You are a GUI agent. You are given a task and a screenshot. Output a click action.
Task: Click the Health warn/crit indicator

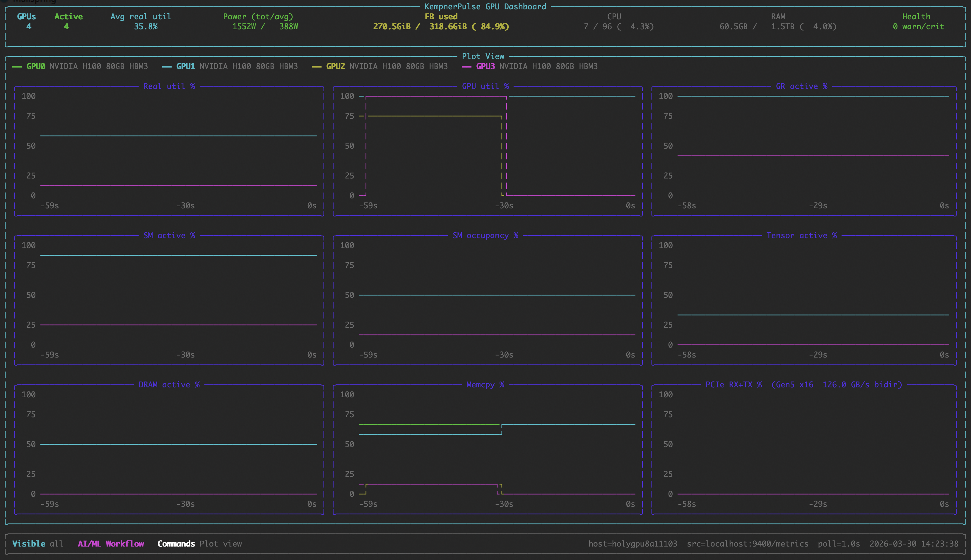[918, 27]
